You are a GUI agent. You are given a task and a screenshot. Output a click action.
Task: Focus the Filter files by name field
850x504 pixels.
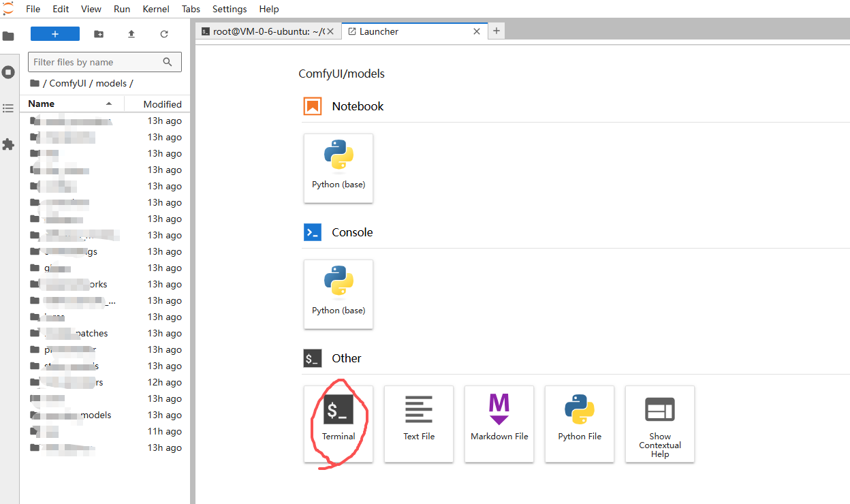pos(105,62)
